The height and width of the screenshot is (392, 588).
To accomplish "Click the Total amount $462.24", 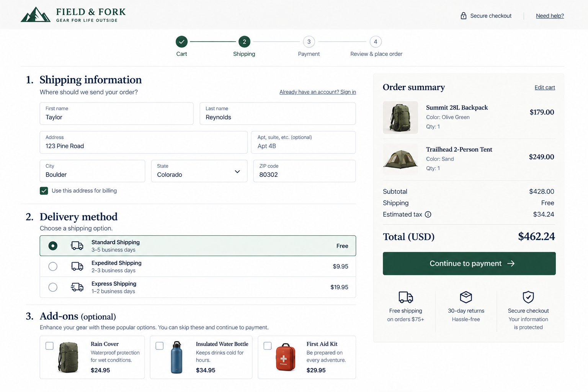I will pos(536,237).
